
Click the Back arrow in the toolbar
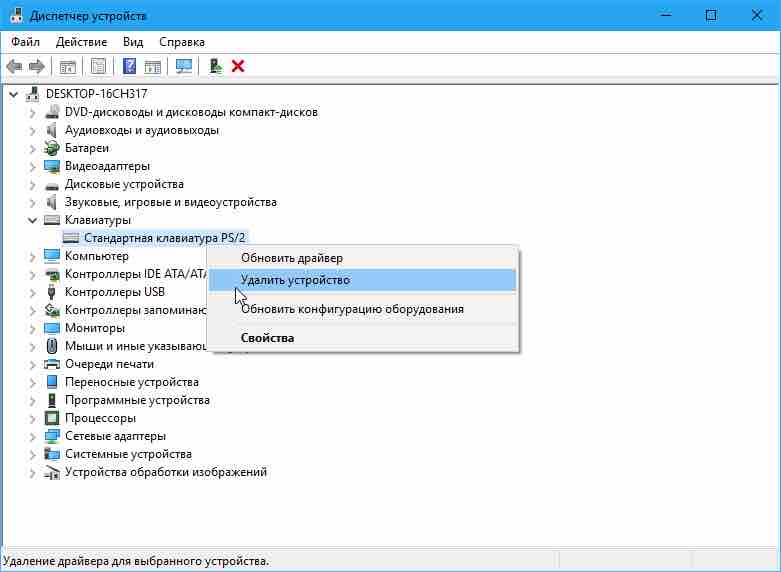(x=14, y=67)
